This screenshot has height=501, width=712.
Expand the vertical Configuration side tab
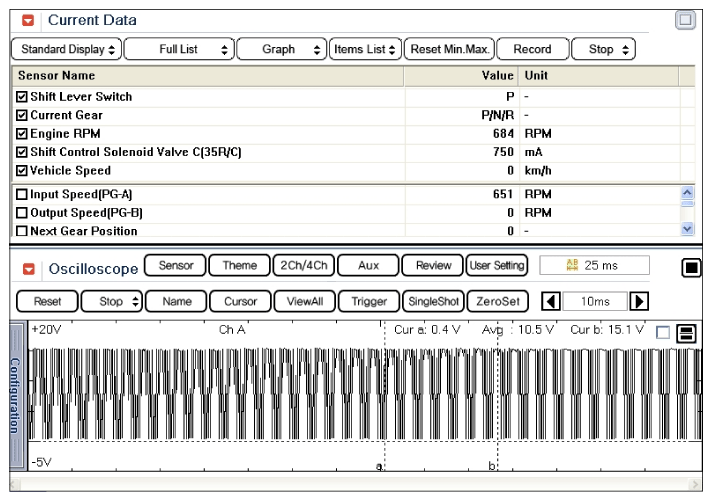16,395
